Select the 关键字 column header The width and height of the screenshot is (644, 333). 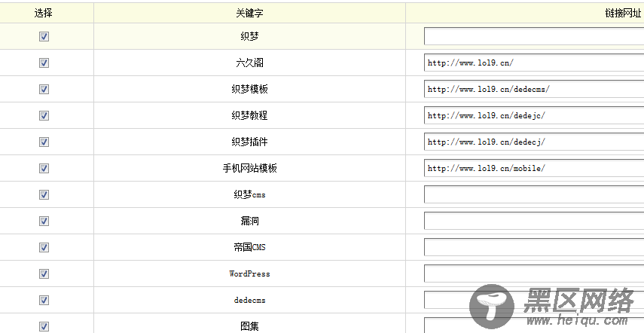coord(249,13)
